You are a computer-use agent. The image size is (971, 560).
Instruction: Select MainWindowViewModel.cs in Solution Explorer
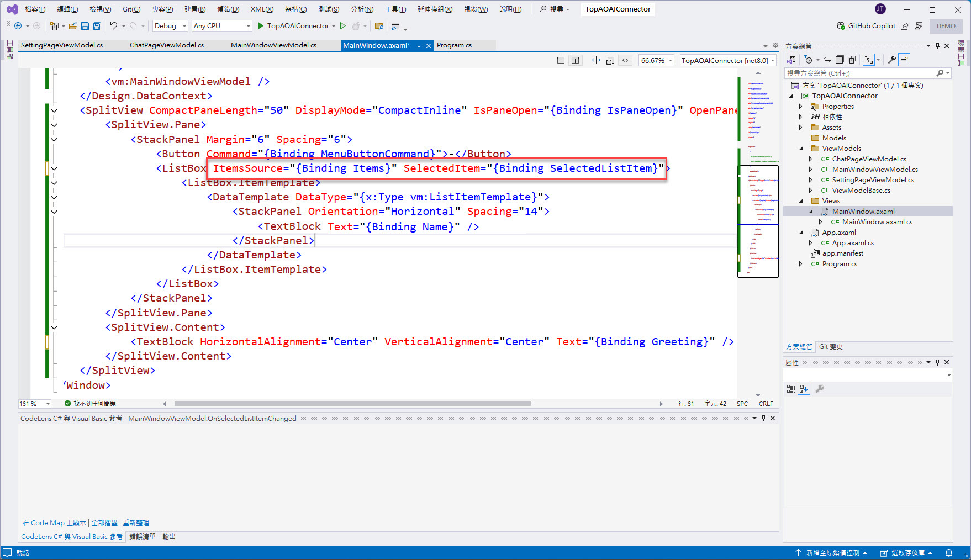(875, 170)
